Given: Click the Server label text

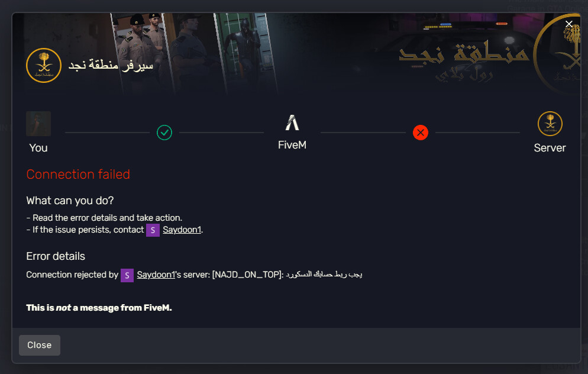Looking at the screenshot, I should [550, 148].
